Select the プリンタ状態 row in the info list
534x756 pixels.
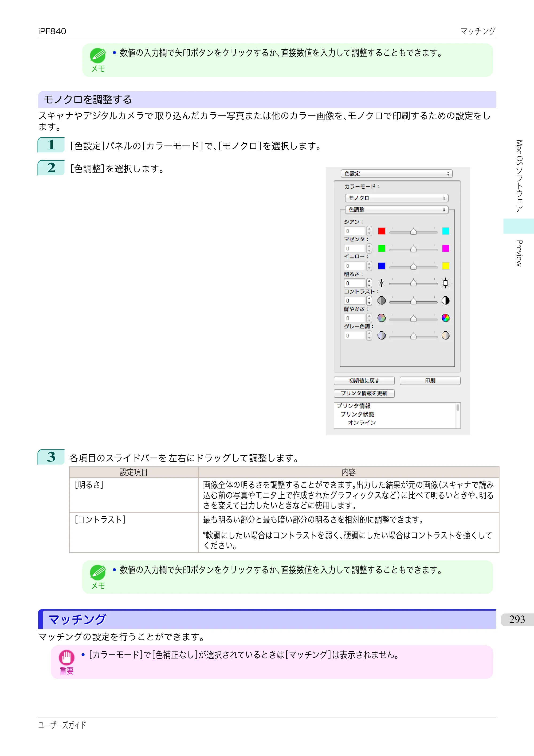(357, 414)
